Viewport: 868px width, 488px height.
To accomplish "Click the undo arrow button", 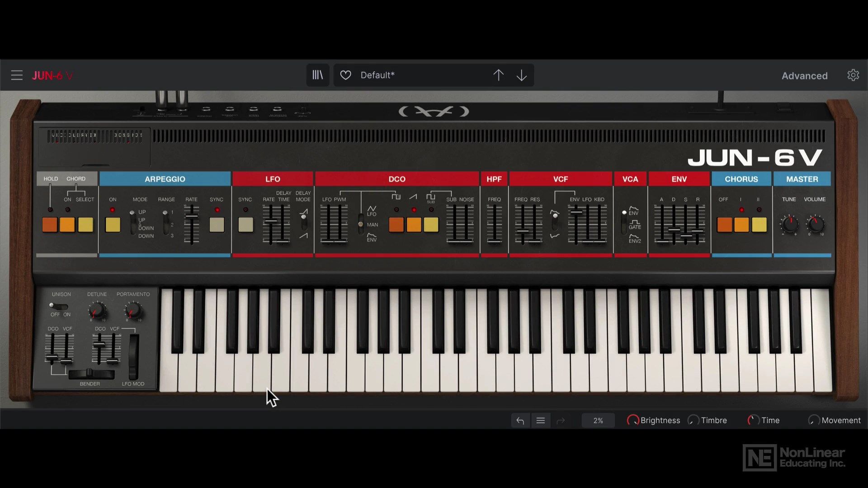I will coord(520,420).
